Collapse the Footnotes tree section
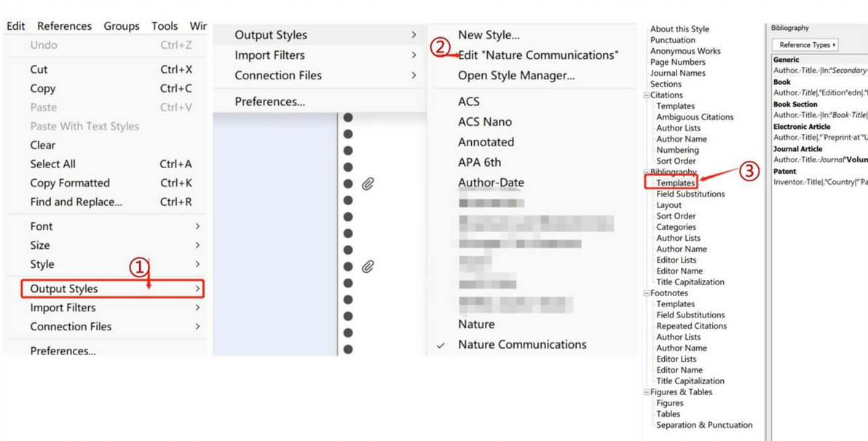 point(646,293)
